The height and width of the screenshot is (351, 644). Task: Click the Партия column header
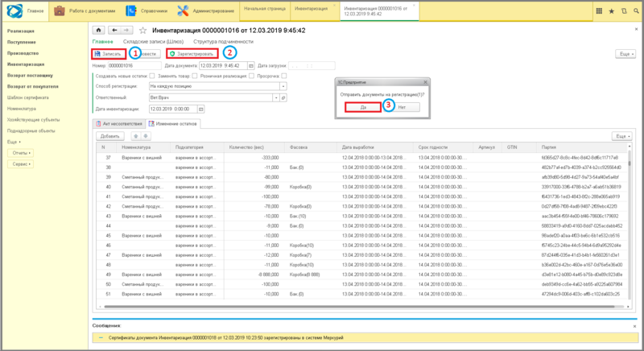[x=581, y=147]
